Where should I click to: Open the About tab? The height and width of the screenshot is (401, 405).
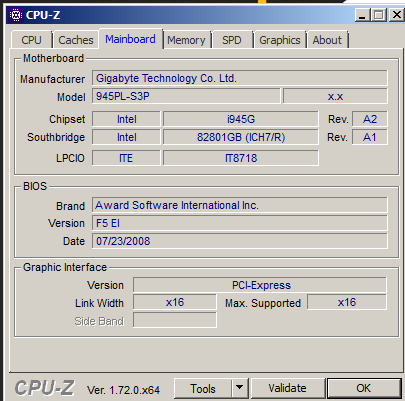tap(327, 40)
